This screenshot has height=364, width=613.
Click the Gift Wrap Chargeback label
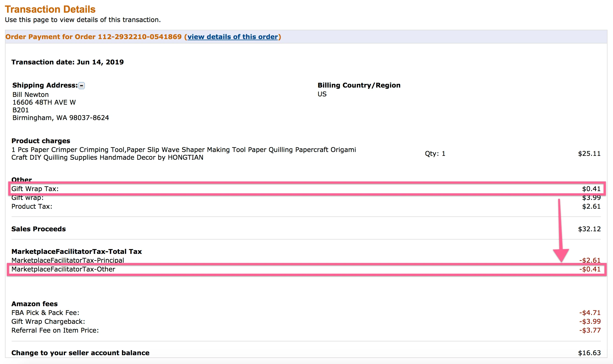48,322
